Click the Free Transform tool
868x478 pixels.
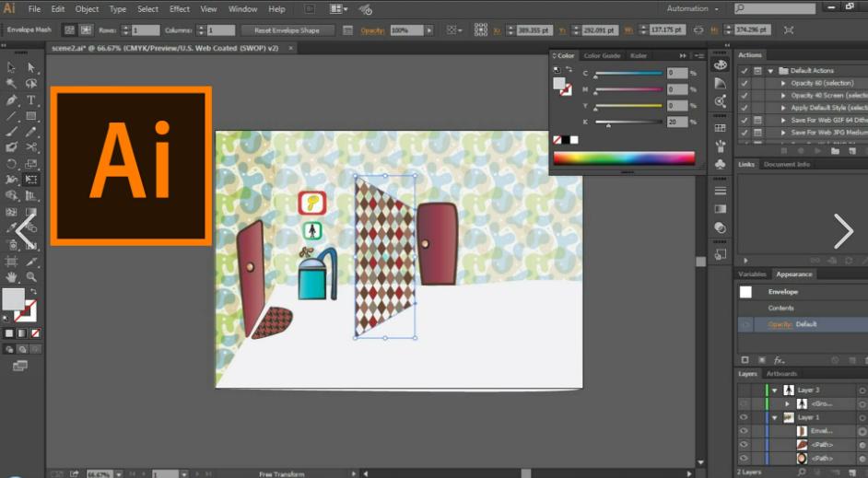31,180
